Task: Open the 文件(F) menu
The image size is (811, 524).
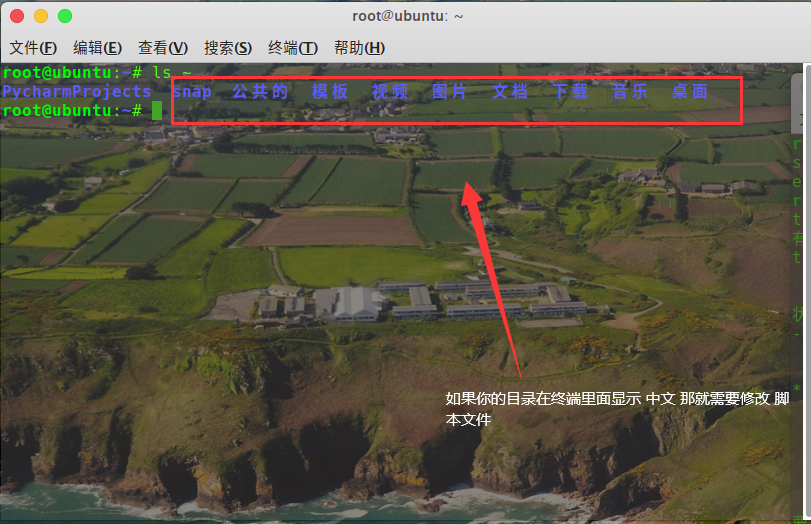Action: pos(33,48)
